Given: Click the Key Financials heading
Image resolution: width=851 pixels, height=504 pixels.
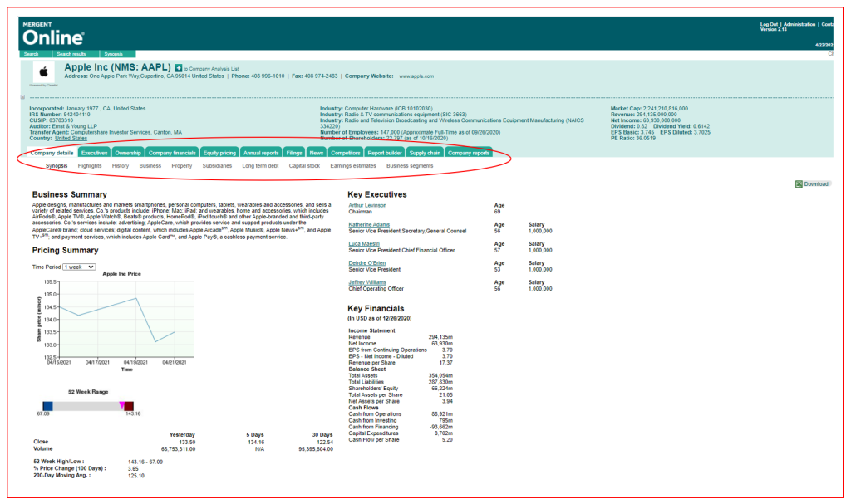Looking at the screenshot, I should point(376,309).
